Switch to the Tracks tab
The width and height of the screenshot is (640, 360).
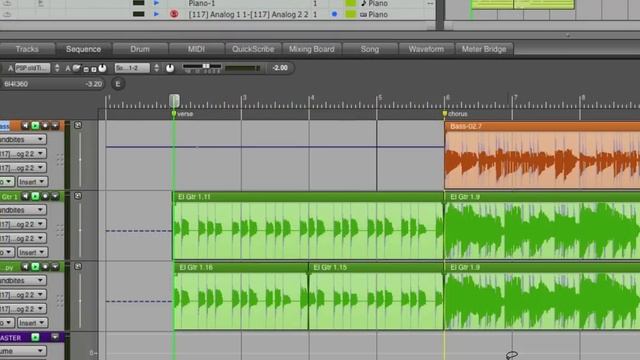(27, 49)
